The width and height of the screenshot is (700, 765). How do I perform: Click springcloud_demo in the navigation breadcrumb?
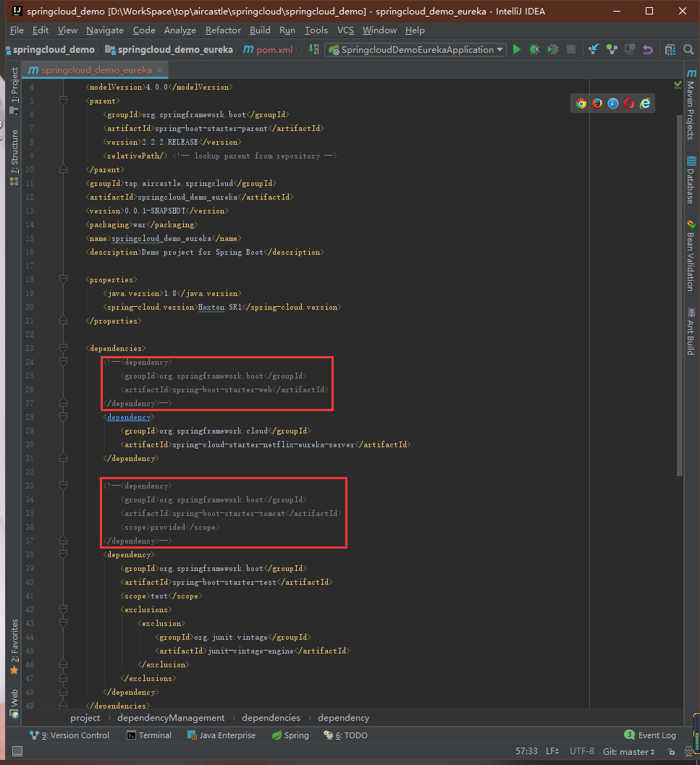pyautogui.click(x=54, y=49)
